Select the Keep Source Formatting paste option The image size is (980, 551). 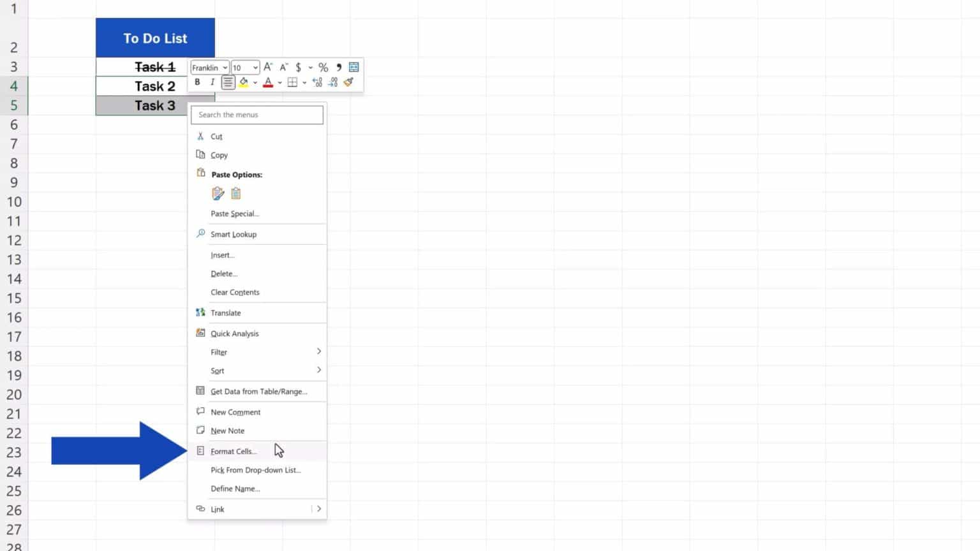pyautogui.click(x=218, y=193)
